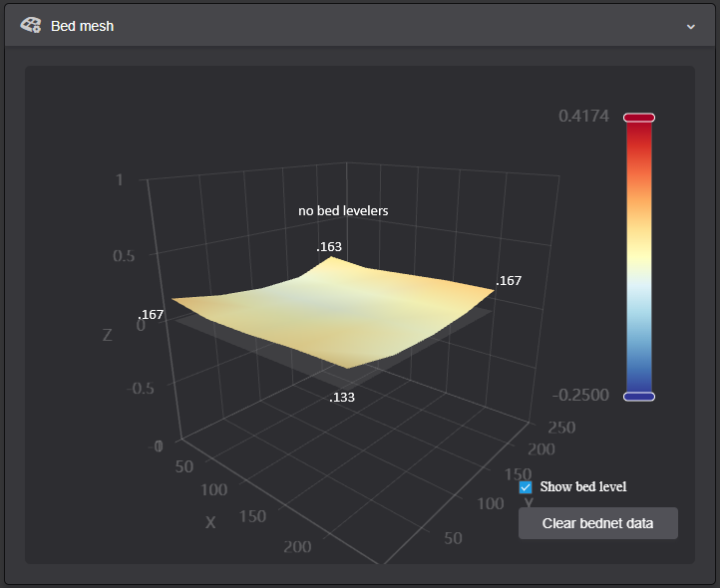720x588 pixels.
Task: Click the Bed mesh panel icon
Action: click(31, 26)
